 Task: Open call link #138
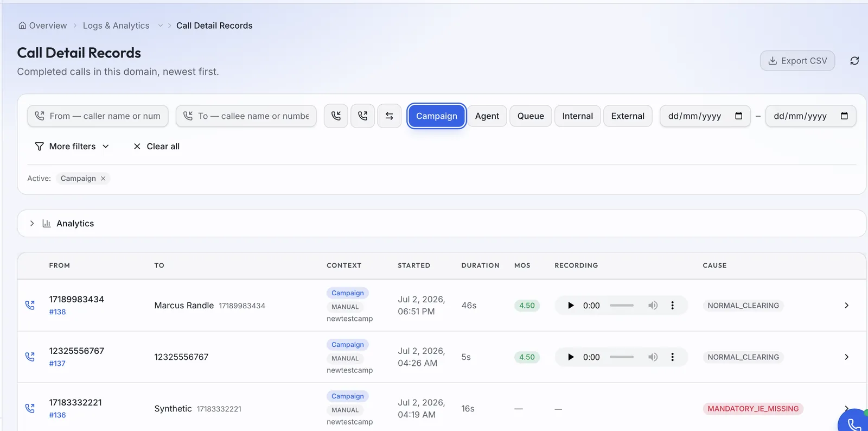click(58, 312)
